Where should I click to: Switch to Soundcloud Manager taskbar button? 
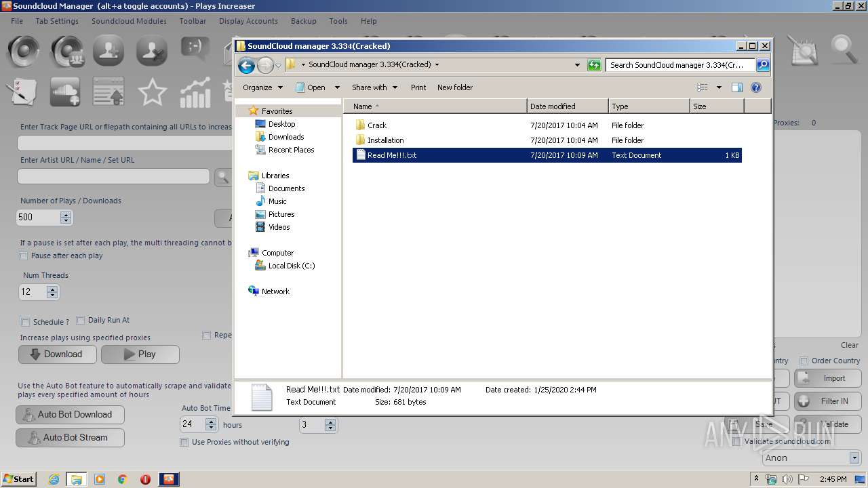(x=169, y=479)
